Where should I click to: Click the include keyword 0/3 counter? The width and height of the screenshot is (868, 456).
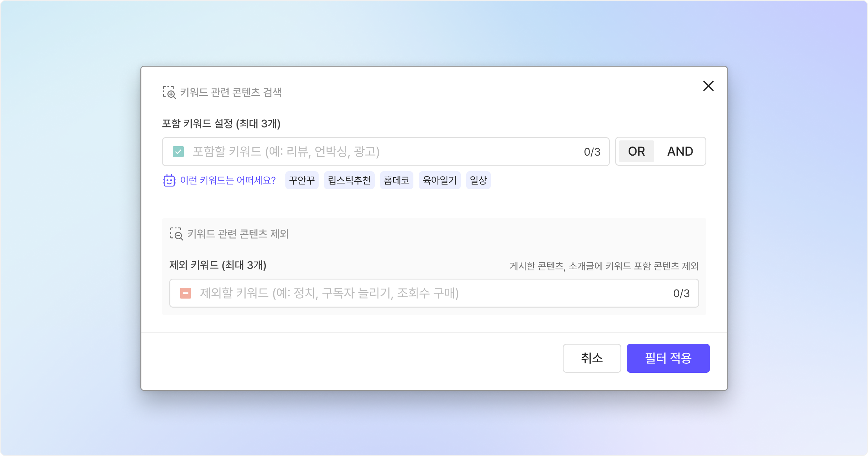[592, 152]
